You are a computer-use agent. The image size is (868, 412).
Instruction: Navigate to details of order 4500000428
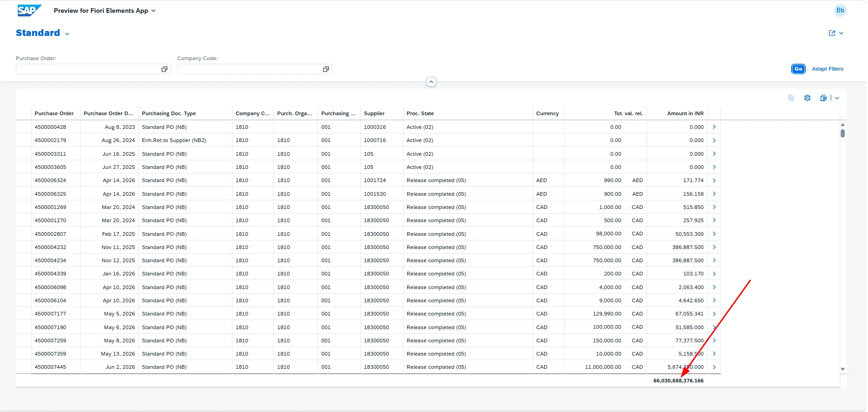point(714,127)
